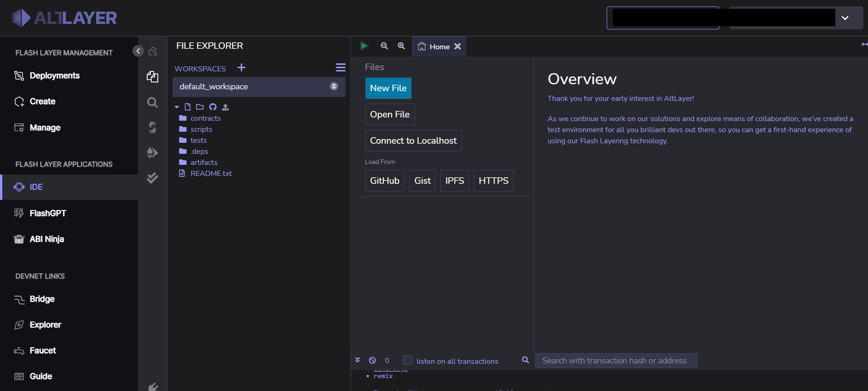868x391 pixels.
Task: Click the create new folder icon
Action: pyautogui.click(x=200, y=107)
